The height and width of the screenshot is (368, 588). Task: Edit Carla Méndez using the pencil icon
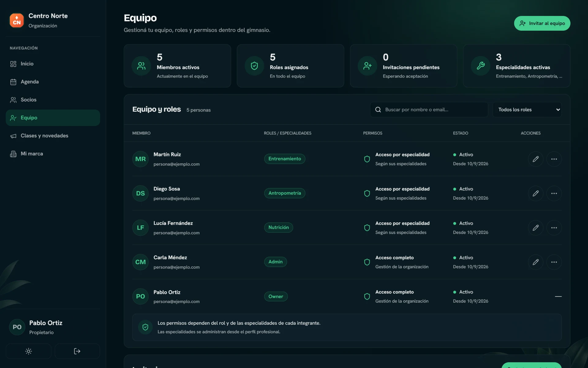[535, 262]
